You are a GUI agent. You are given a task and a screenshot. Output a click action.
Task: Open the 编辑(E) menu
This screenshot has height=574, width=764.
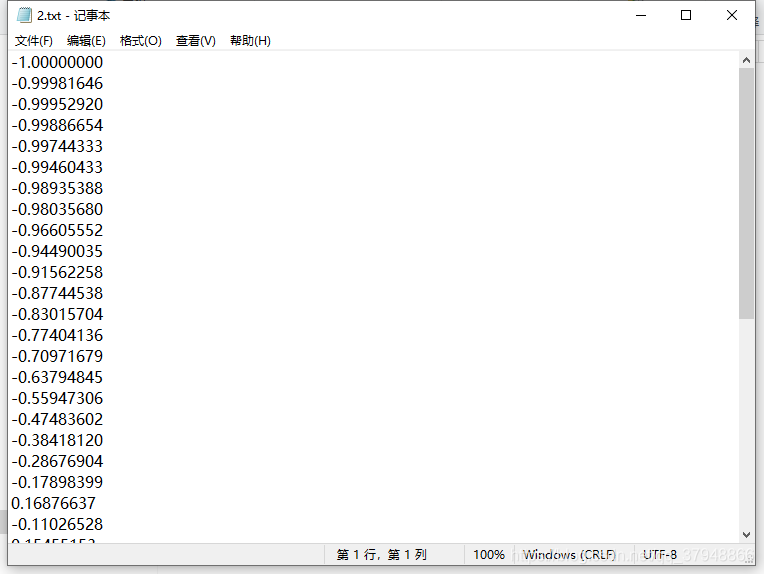[x=86, y=41]
